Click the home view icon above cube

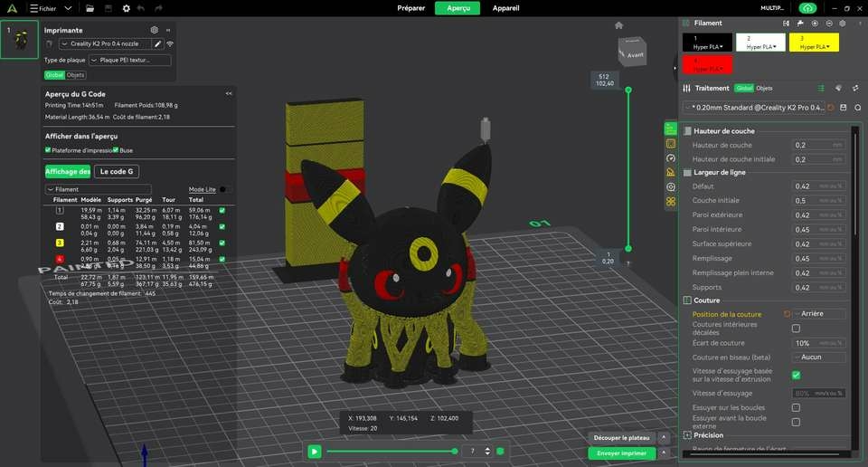coord(619,25)
